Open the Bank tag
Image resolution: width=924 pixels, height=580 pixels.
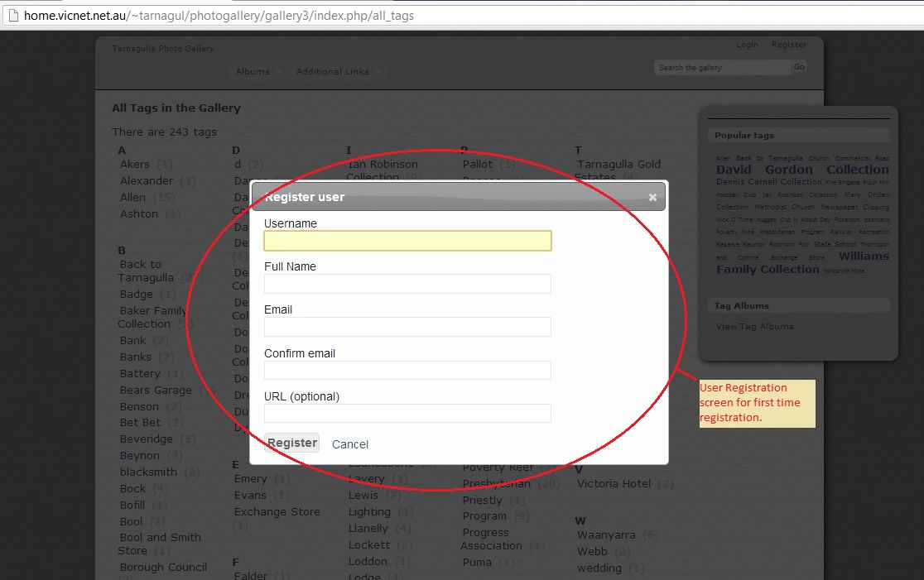tap(132, 340)
